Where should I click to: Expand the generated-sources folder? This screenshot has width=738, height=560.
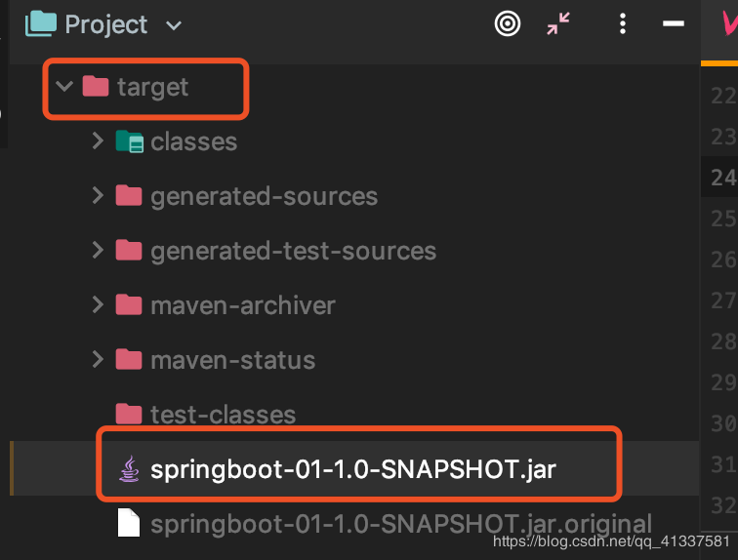(98, 196)
